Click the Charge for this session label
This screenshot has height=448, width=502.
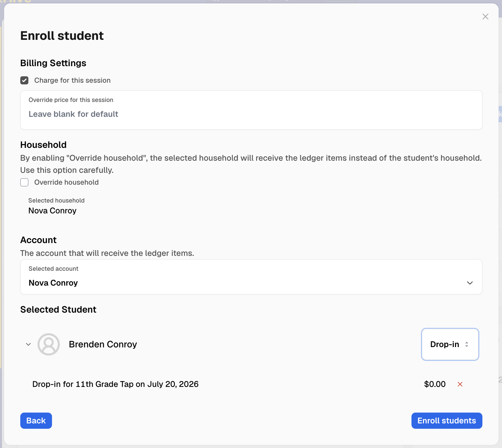tap(72, 80)
